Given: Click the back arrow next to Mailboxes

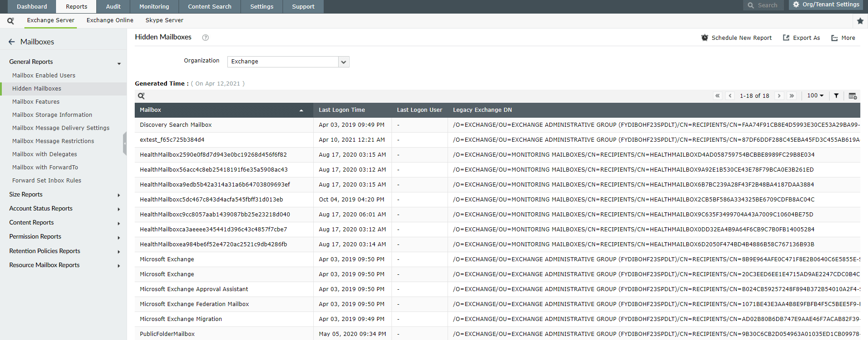Looking at the screenshot, I should [12, 42].
